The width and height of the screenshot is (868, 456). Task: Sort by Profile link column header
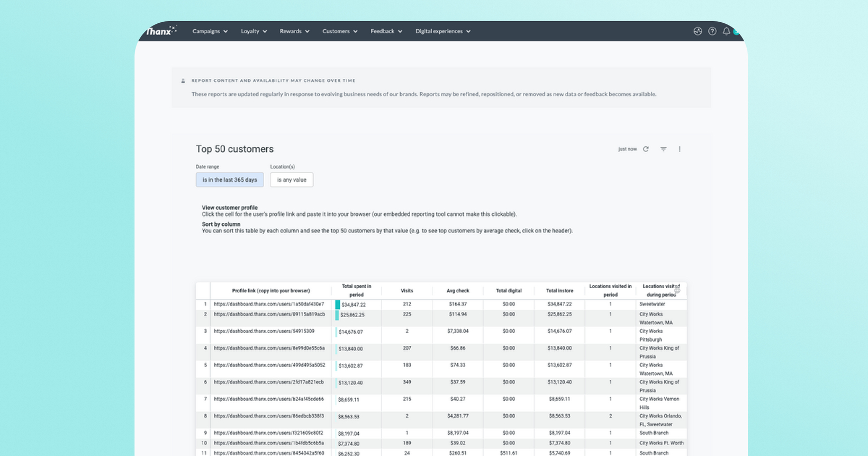[x=271, y=291]
